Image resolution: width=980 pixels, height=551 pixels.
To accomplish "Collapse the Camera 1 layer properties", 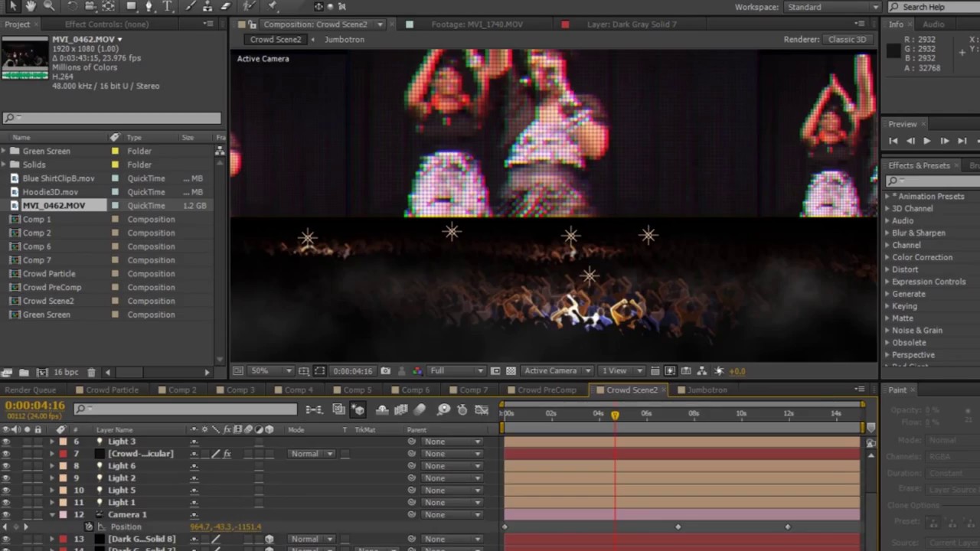I will pos(52,515).
